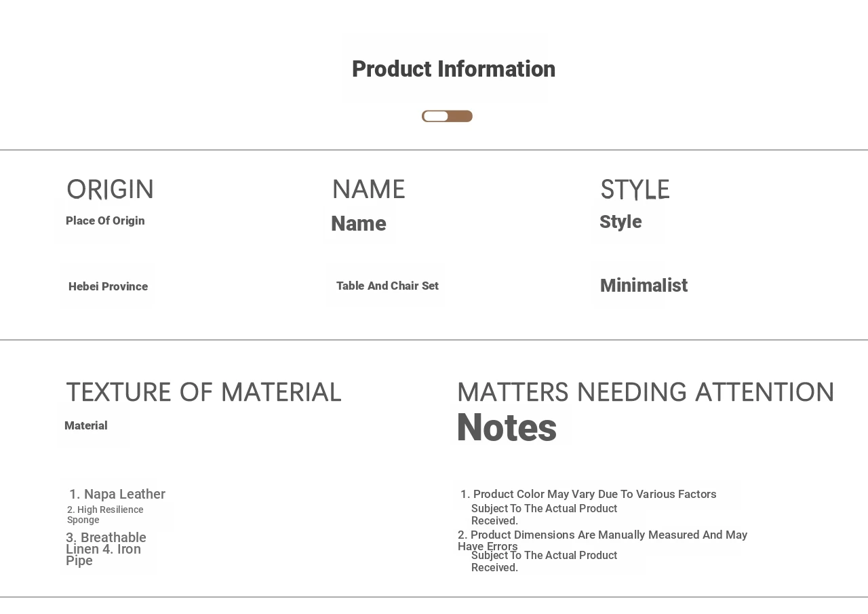Click the TEXTURE OF MATERIAL header
This screenshot has width=868, height=614.
[203, 392]
